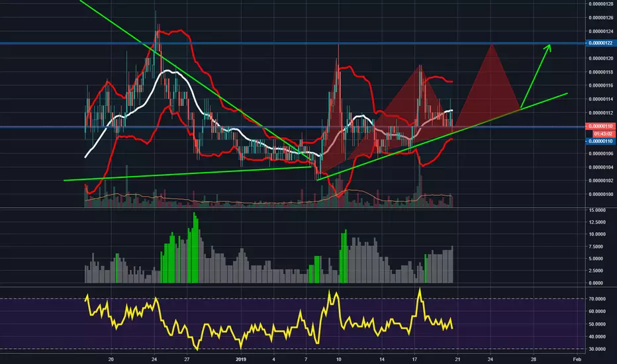This screenshot has height=364, width=617.
Task: Click the 0.00000120 price axis label
Action: click(x=601, y=58)
